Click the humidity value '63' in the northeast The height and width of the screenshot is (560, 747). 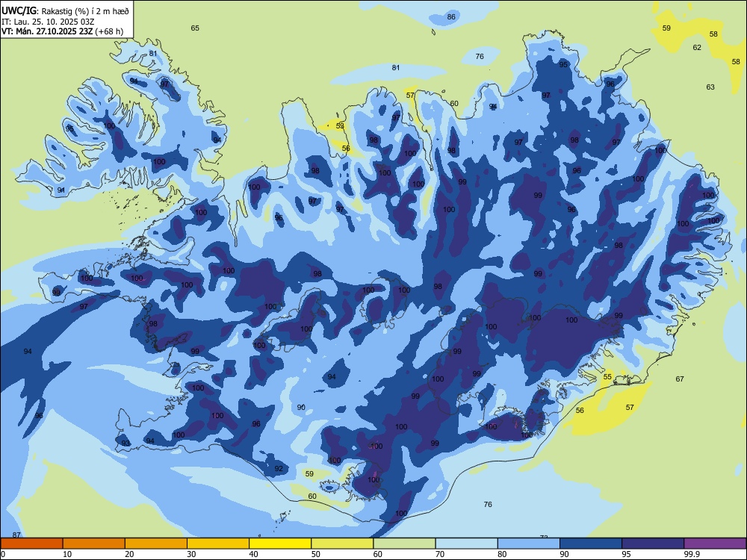(x=710, y=87)
